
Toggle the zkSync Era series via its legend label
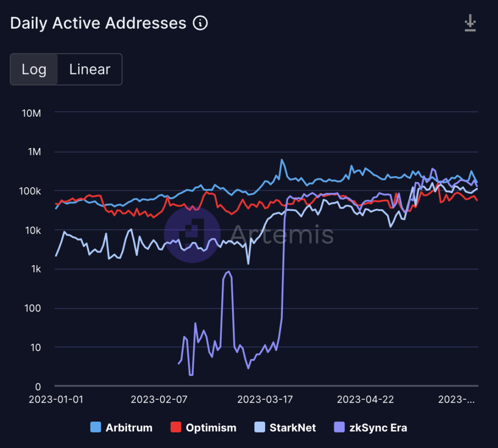click(378, 428)
